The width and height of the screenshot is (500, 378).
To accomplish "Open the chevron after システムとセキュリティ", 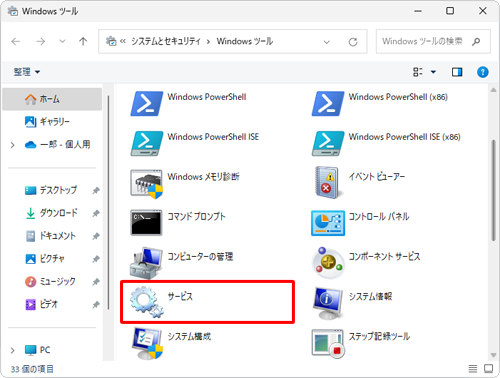I will [x=208, y=42].
